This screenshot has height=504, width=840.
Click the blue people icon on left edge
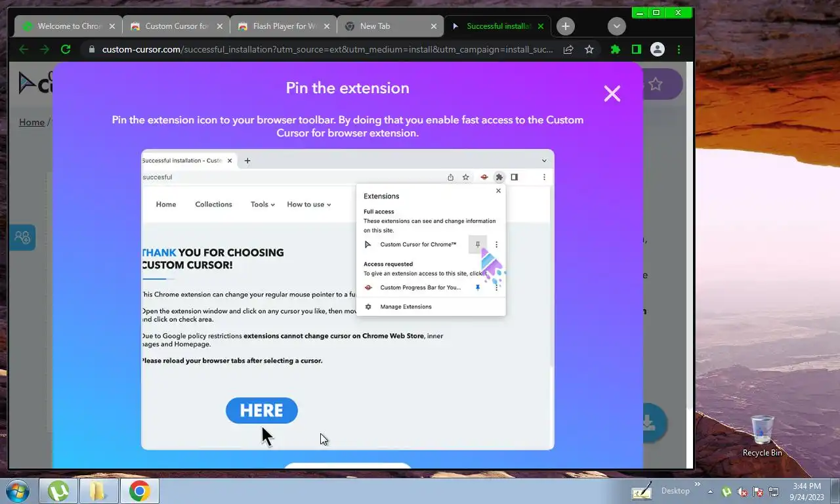coord(22,237)
